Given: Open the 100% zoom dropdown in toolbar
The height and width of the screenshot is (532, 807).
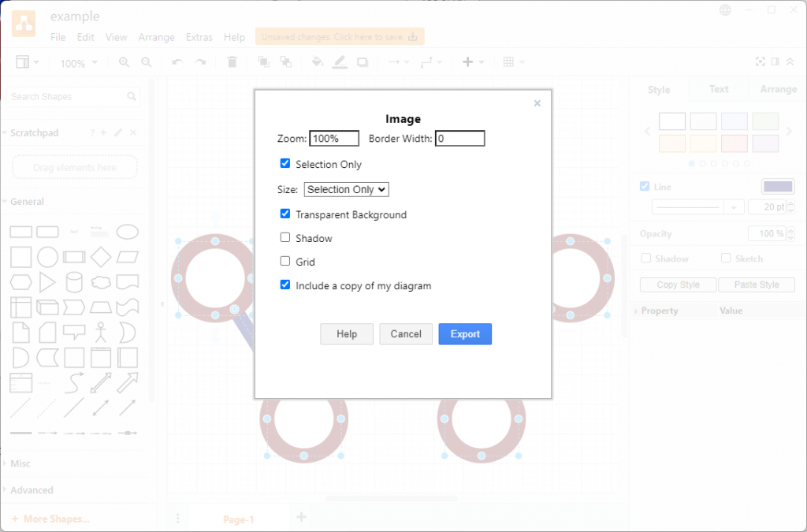Looking at the screenshot, I should (x=79, y=63).
